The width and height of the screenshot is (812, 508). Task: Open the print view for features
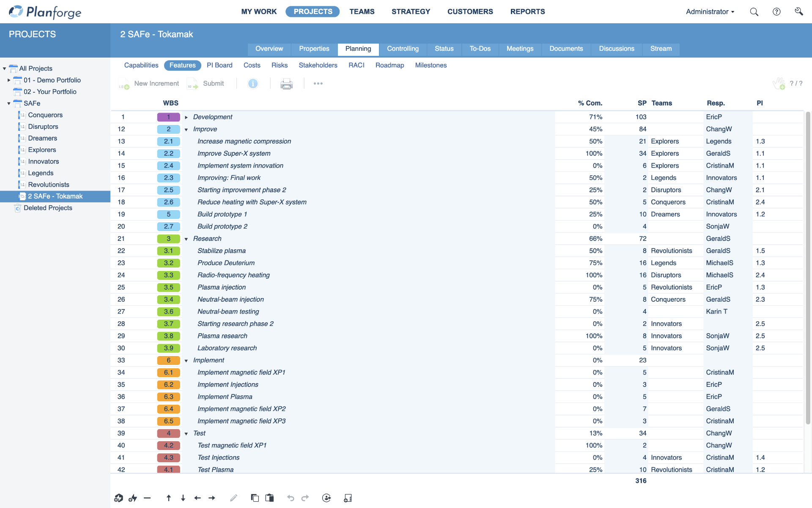tap(286, 83)
